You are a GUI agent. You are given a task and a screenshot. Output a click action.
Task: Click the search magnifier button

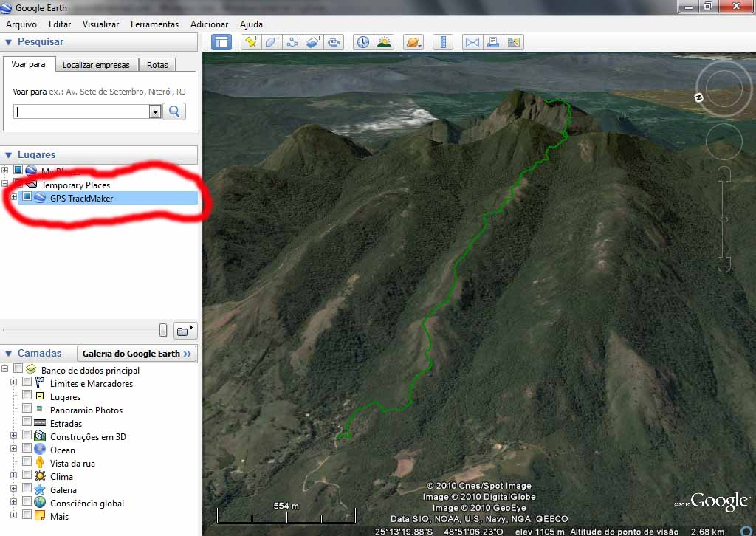(174, 111)
